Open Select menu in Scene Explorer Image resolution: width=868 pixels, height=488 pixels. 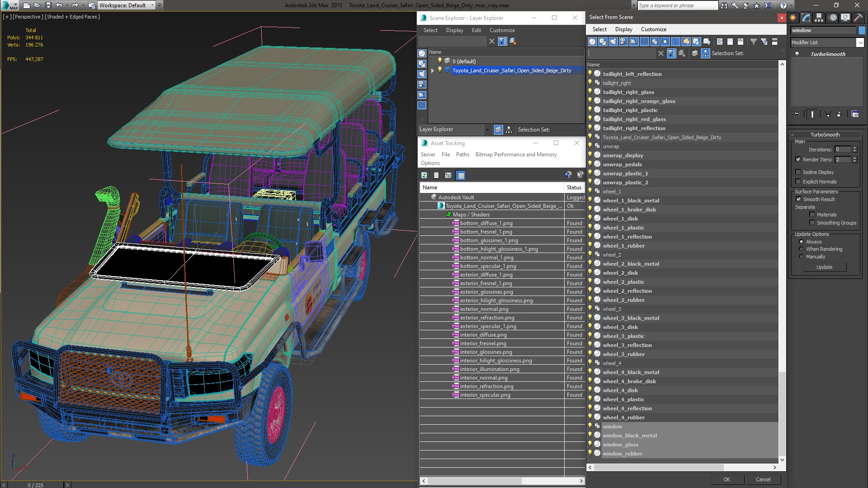(x=430, y=30)
